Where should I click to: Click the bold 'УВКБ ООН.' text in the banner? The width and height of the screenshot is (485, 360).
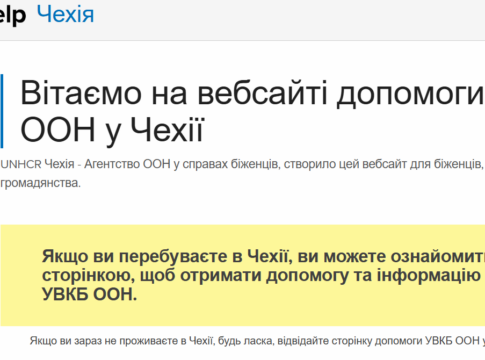tap(90, 294)
